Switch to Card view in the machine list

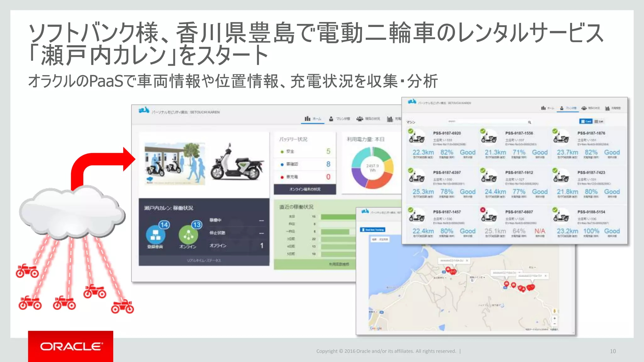(x=586, y=121)
